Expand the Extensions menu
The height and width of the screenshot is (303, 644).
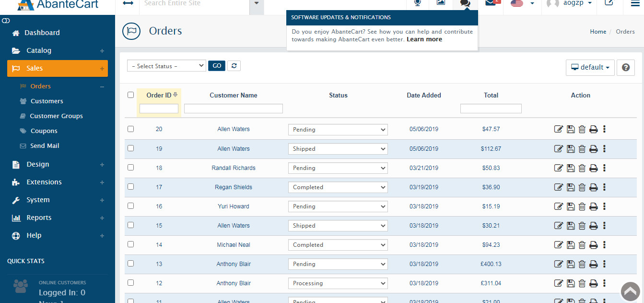[58, 182]
